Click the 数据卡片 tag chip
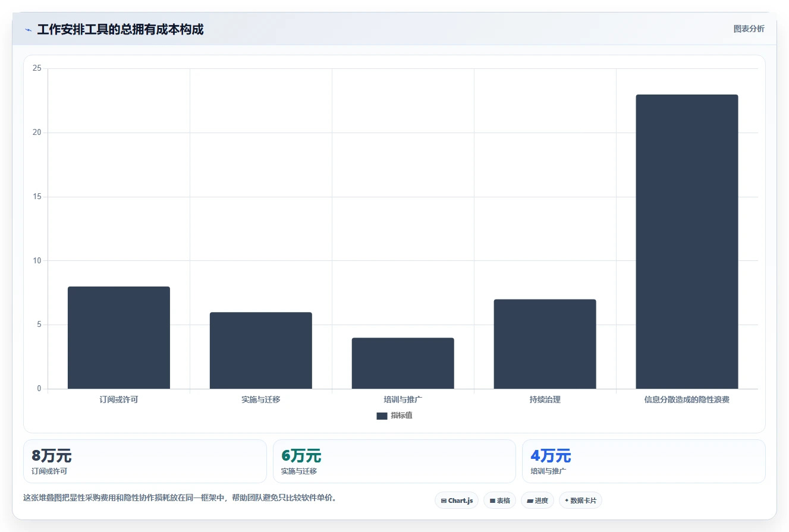 coord(580,500)
